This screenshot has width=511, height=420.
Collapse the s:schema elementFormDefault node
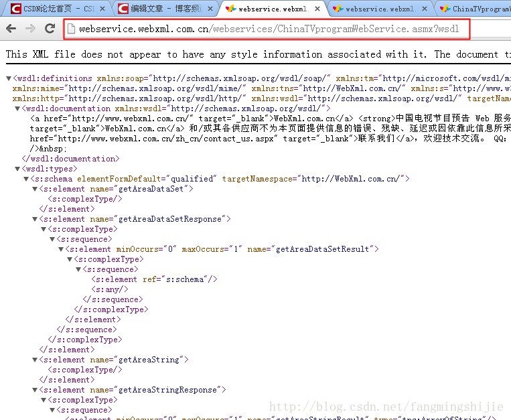(x=26, y=179)
